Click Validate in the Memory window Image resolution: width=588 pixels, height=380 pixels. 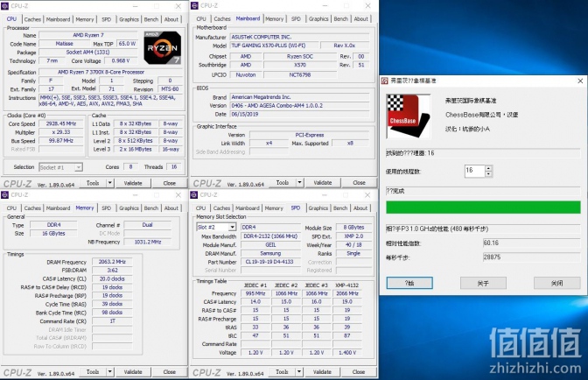133,372
